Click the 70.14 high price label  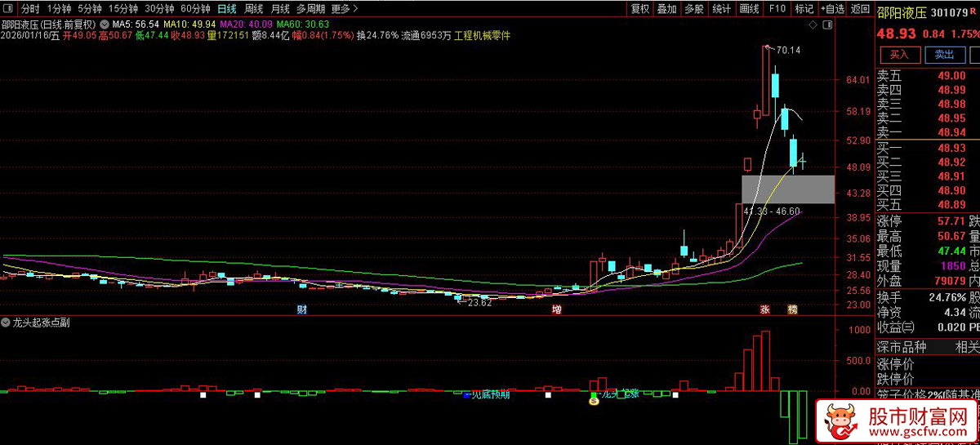coord(788,50)
